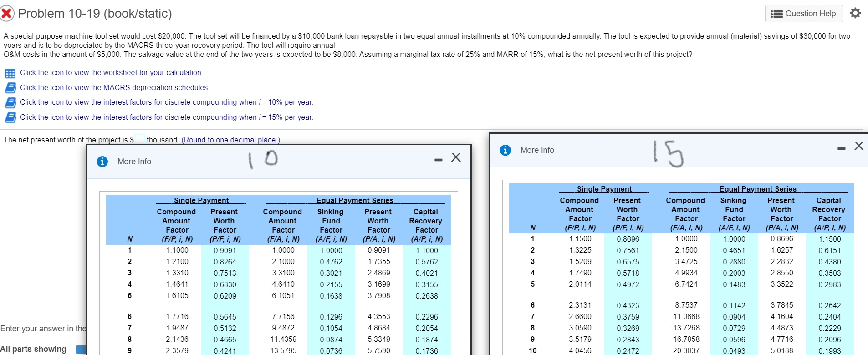Click the 'Round to one decimal place' hint
The height and width of the screenshot is (355, 868).
[231, 140]
